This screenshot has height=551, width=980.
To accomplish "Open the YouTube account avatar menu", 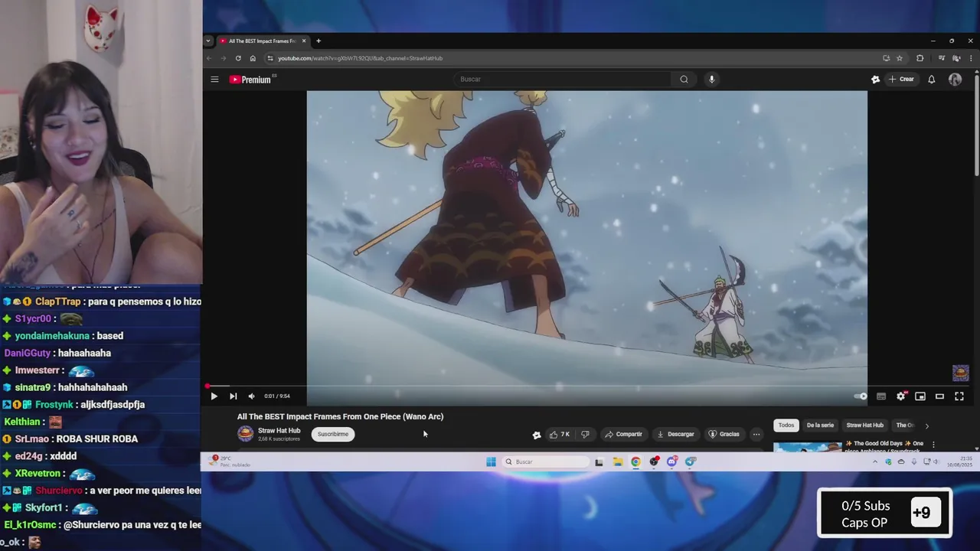I will 955,79.
